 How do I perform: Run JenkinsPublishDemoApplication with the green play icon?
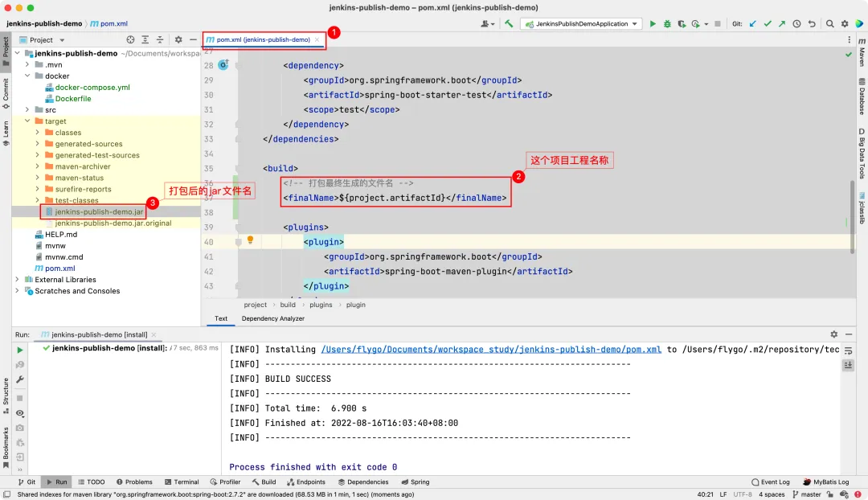(x=653, y=24)
